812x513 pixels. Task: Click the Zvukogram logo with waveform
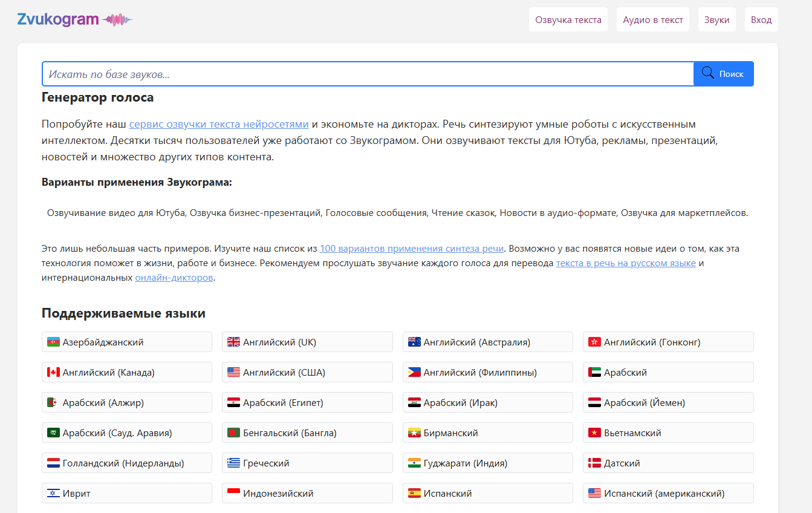[x=74, y=19]
